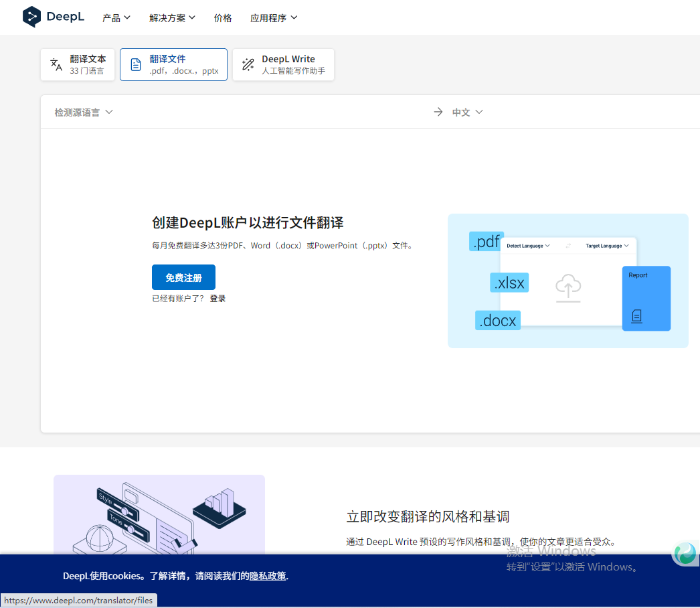Click the 已经有账户了？ text
Image resolution: width=700 pixels, height=608 pixels.
click(x=178, y=299)
